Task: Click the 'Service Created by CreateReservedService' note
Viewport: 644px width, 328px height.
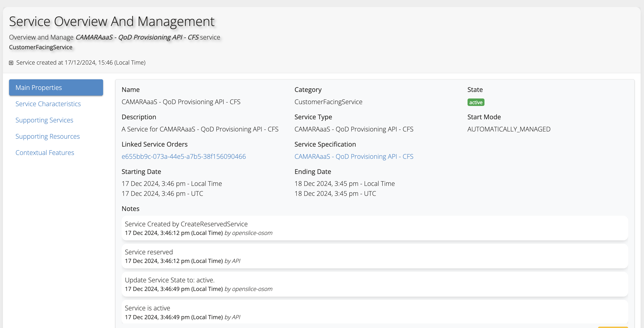Action: (x=375, y=228)
